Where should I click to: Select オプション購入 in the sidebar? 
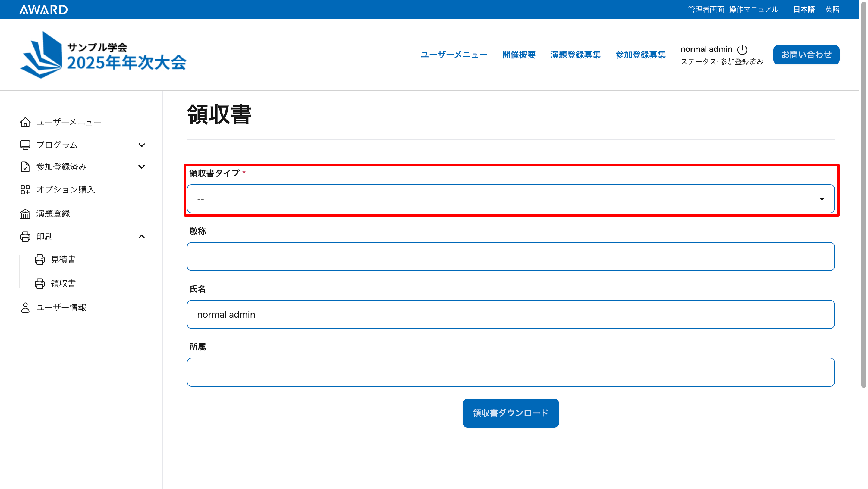[x=66, y=190]
